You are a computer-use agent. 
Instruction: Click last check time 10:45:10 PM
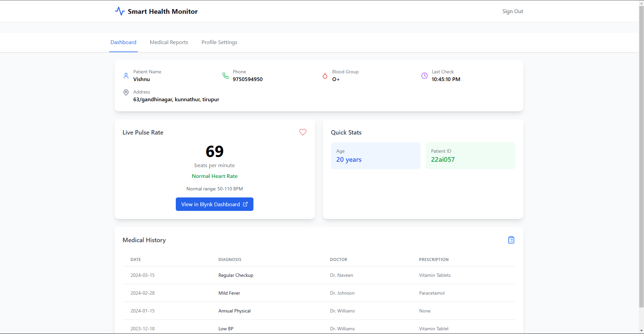pos(446,79)
